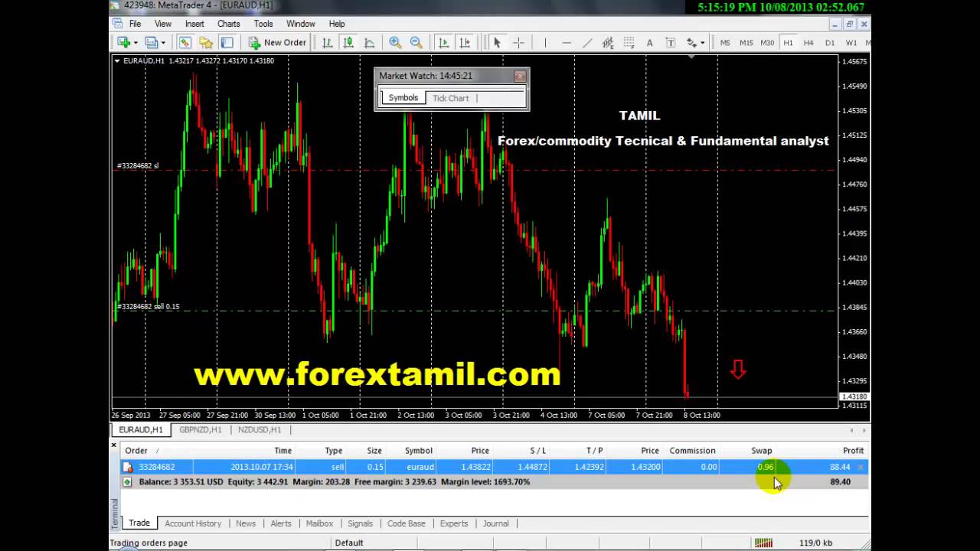Open the Mailbox terminal tab
The width and height of the screenshot is (980, 551).
pyautogui.click(x=319, y=523)
